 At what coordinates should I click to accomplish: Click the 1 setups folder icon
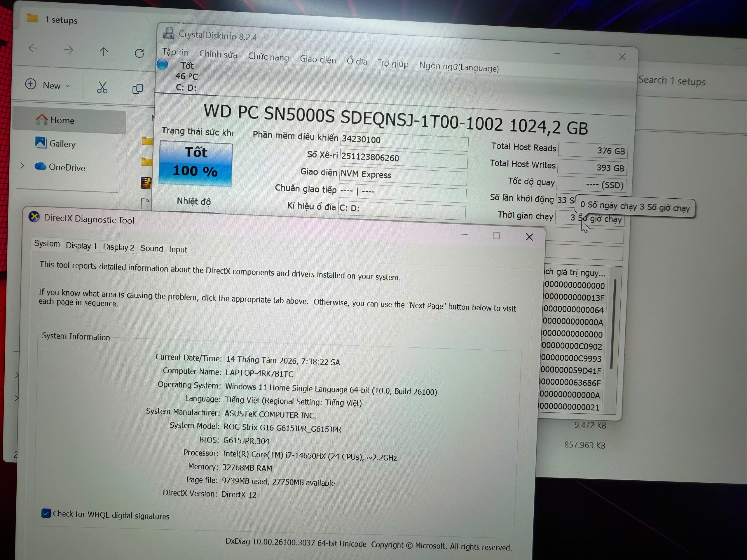pyautogui.click(x=32, y=17)
